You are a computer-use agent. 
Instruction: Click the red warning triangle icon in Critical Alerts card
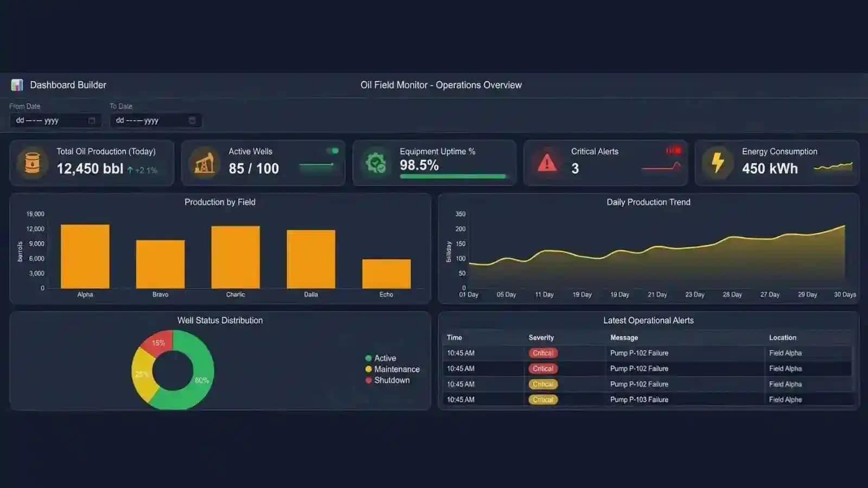pos(547,163)
